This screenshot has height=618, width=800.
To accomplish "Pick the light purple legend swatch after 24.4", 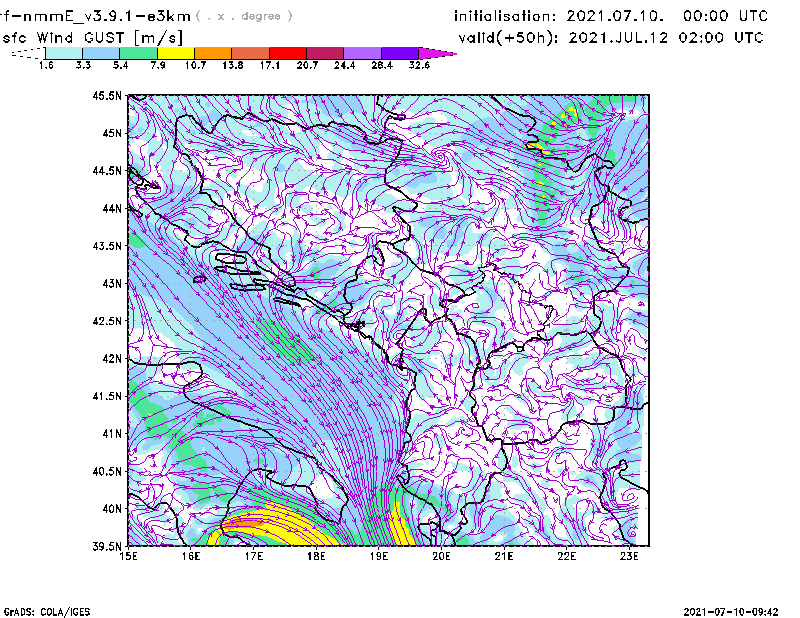I will pyautogui.click(x=363, y=53).
